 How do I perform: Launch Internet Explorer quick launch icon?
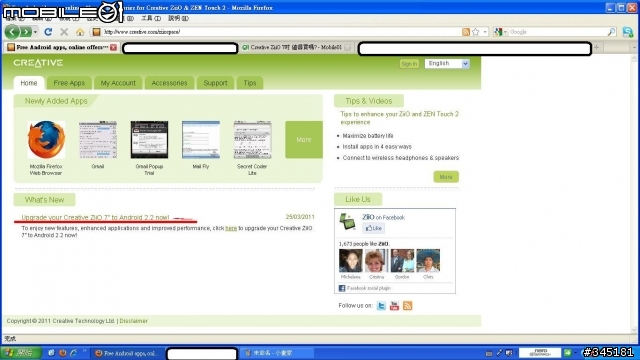point(73,353)
